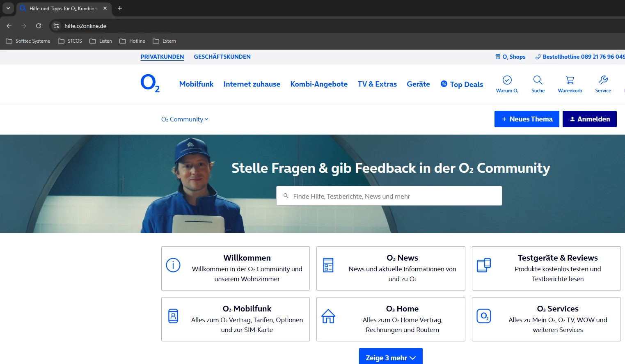Focus the community search field
This screenshot has height=364, width=625.
pyautogui.click(x=389, y=196)
